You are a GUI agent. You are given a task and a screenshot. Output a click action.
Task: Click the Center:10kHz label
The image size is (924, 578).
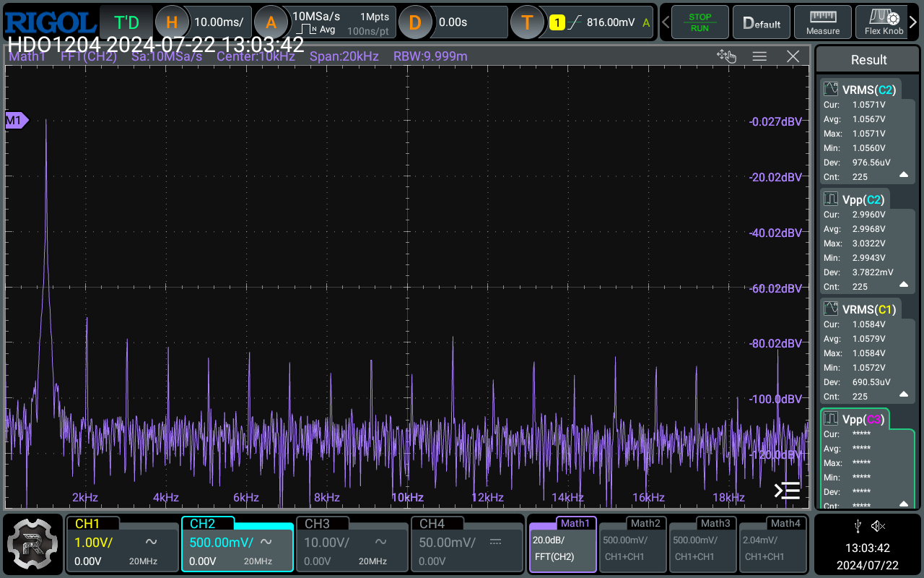[x=256, y=56]
